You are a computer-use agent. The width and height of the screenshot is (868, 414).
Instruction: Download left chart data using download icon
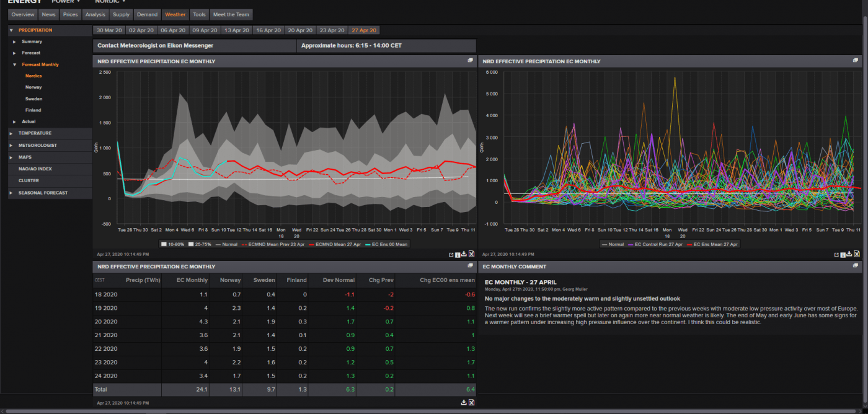(464, 254)
